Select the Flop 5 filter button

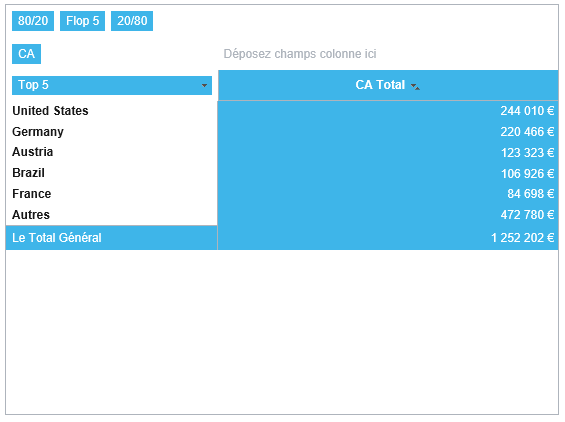pos(82,21)
